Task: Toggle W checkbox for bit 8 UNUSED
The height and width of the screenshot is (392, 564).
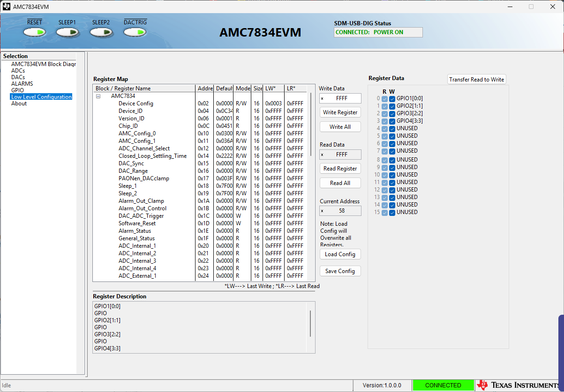Action: click(x=392, y=160)
